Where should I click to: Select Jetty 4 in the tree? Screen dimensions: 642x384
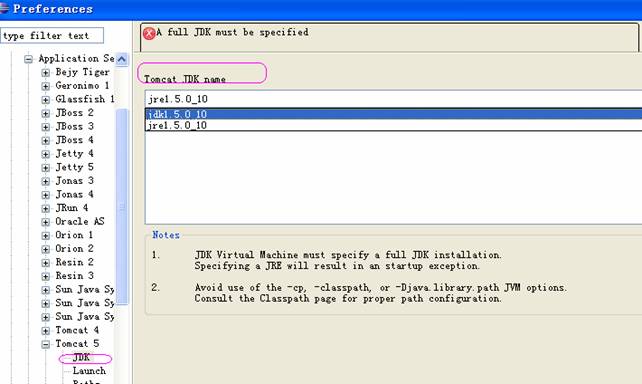tap(74, 154)
